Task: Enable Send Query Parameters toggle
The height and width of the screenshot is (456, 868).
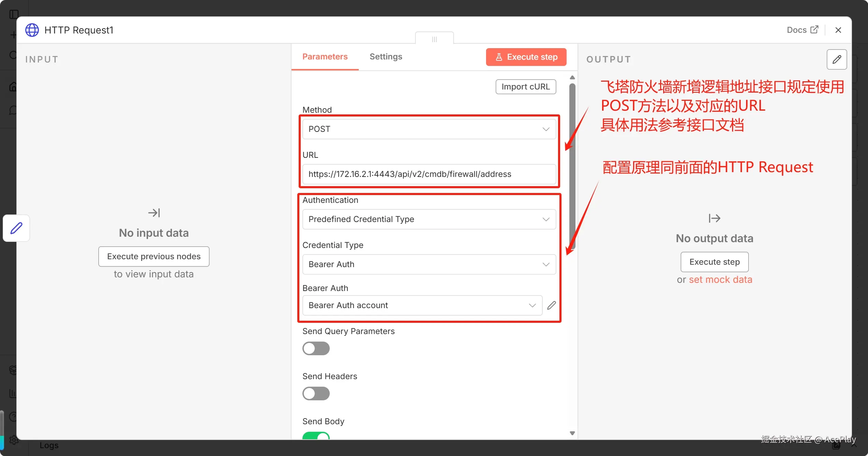Action: click(316, 348)
